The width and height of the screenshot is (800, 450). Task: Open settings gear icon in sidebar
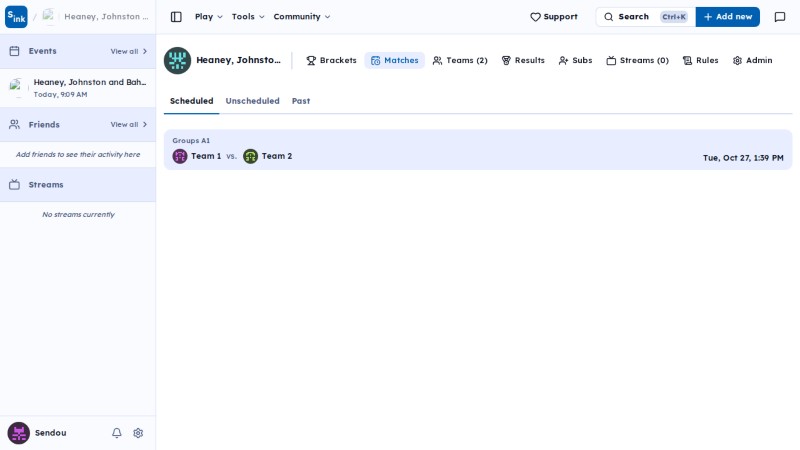tap(138, 433)
